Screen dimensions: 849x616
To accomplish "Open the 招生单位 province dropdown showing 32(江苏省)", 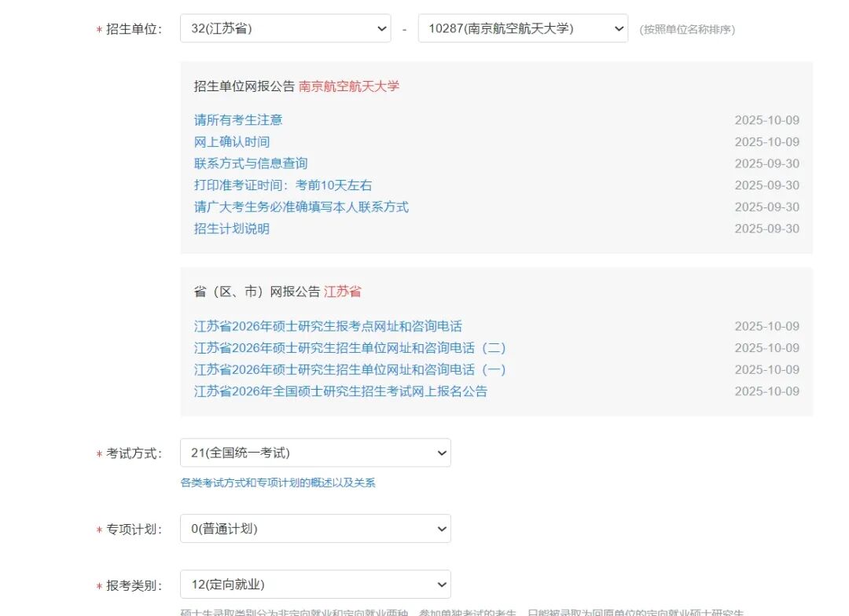I will point(285,28).
